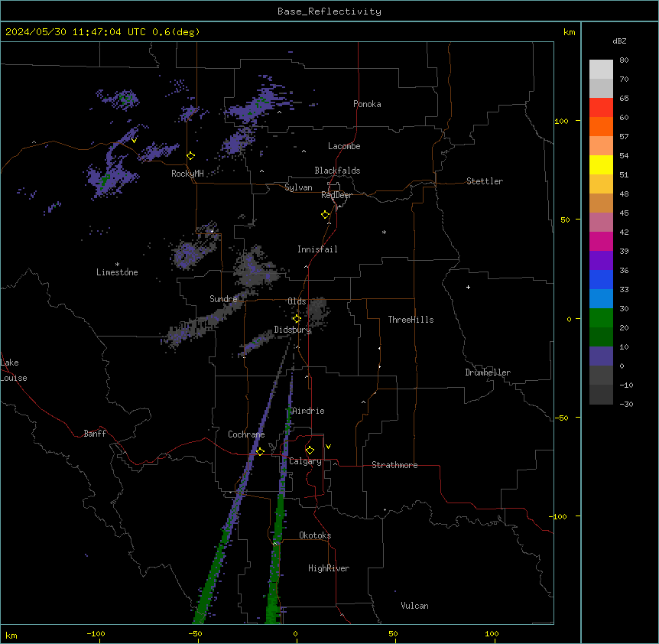This screenshot has height=644, width=659.
Task: Select the purple 36-39 dBZ legend swatch
Action: click(x=601, y=260)
